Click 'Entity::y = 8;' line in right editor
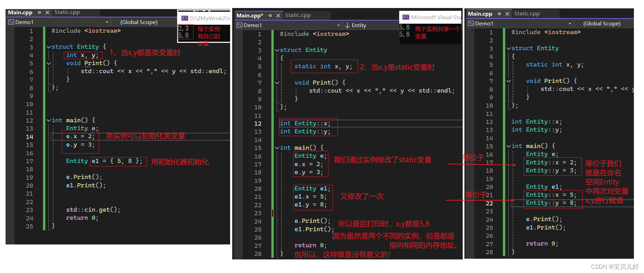This screenshot has height=273, width=644. (x=551, y=203)
